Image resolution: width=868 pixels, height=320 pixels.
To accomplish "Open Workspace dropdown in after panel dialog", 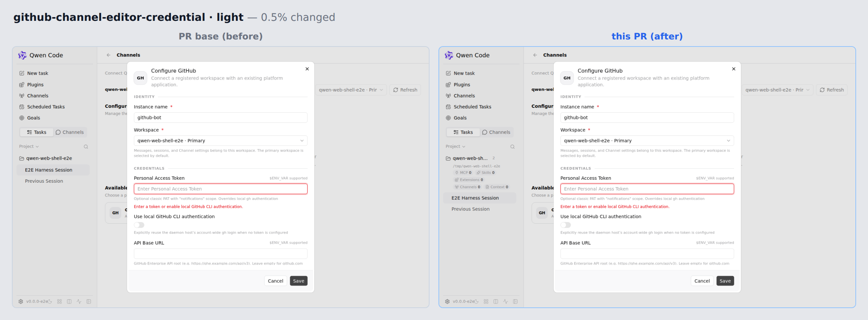I will click(647, 141).
